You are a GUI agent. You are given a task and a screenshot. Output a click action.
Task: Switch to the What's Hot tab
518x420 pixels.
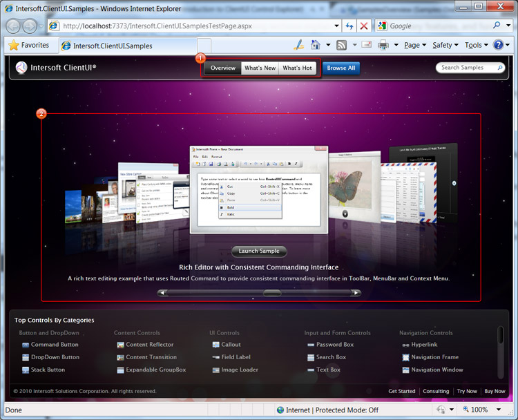pyautogui.click(x=297, y=68)
